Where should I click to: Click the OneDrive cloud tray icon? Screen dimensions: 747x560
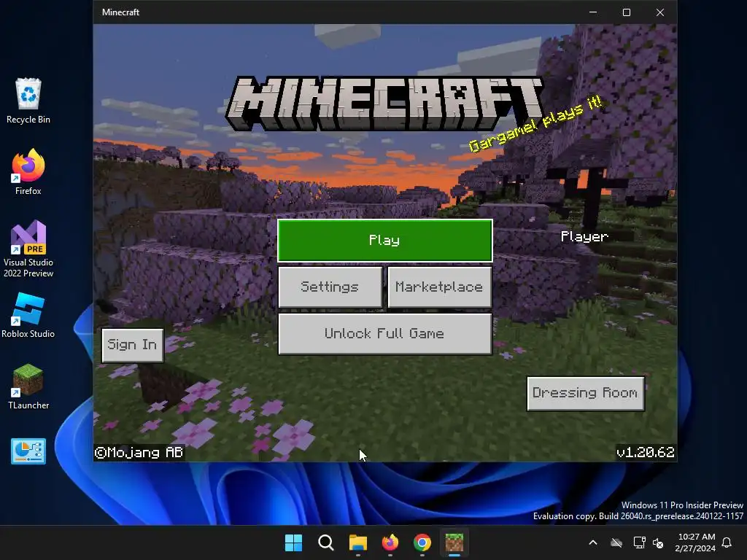click(x=616, y=542)
